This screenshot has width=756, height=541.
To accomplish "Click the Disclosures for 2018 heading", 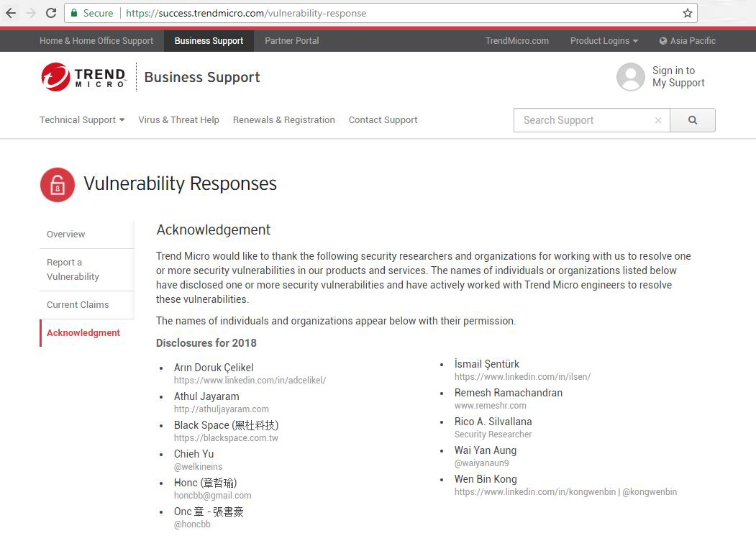I will pyautogui.click(x=206, y=343).
